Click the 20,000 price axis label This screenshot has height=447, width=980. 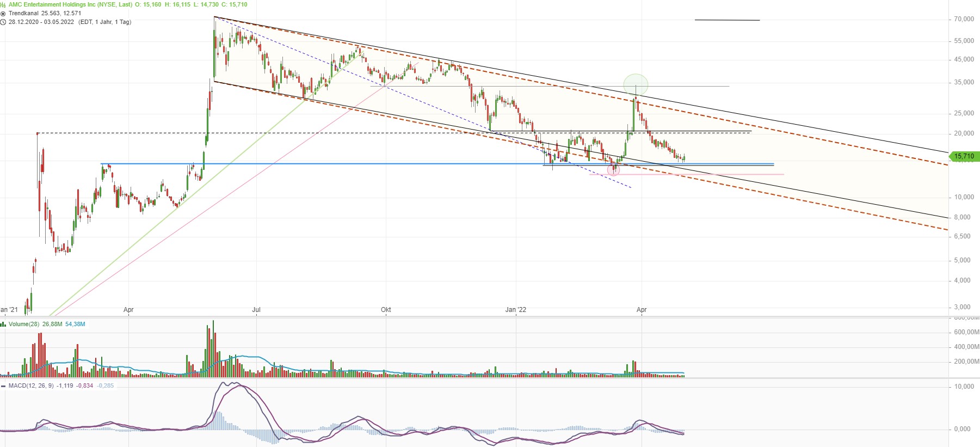tap(964, 133)
